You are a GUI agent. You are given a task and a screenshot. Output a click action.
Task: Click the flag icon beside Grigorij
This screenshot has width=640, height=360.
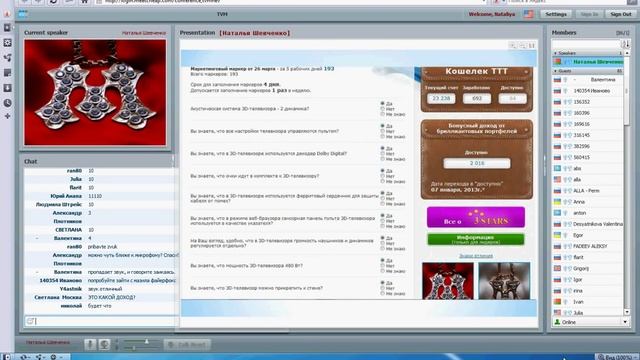tap(557, 269)
